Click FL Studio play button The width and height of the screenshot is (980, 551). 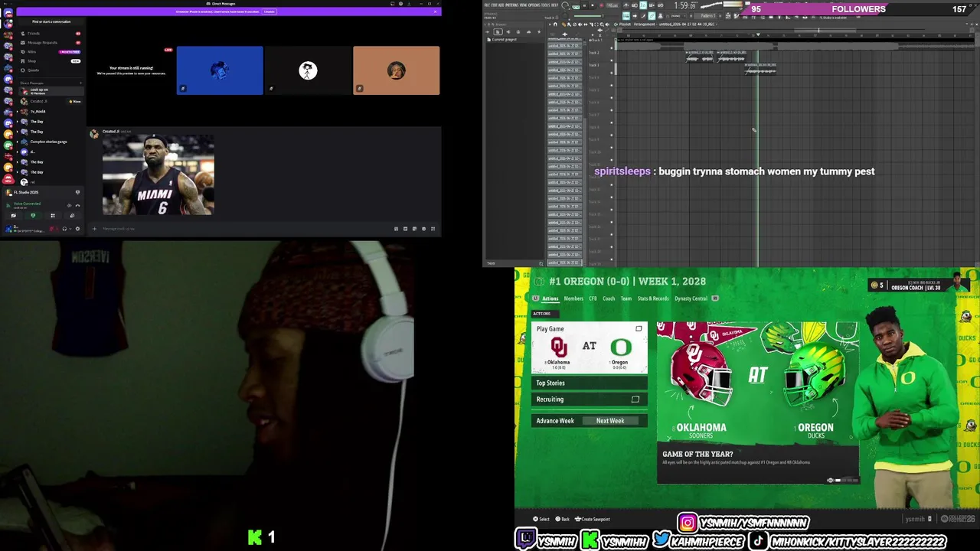(584, 6)
